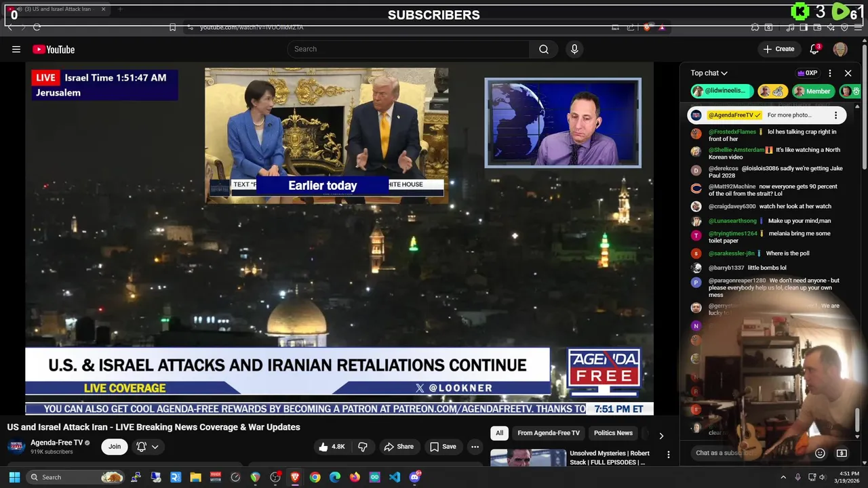Show more filter chips with arrow
The height and width of the screenshot is (488, 868).
point(661,436)
